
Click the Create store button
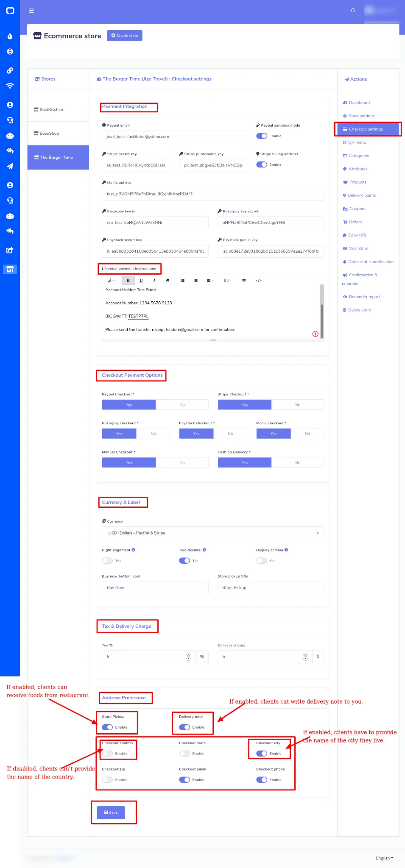125,36
